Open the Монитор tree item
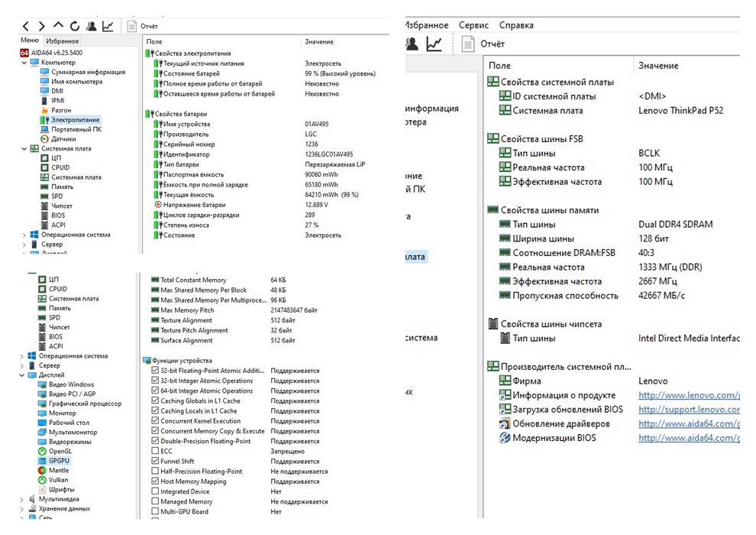The height and width of the screenshot is (535, 756). tap(62, 413)
